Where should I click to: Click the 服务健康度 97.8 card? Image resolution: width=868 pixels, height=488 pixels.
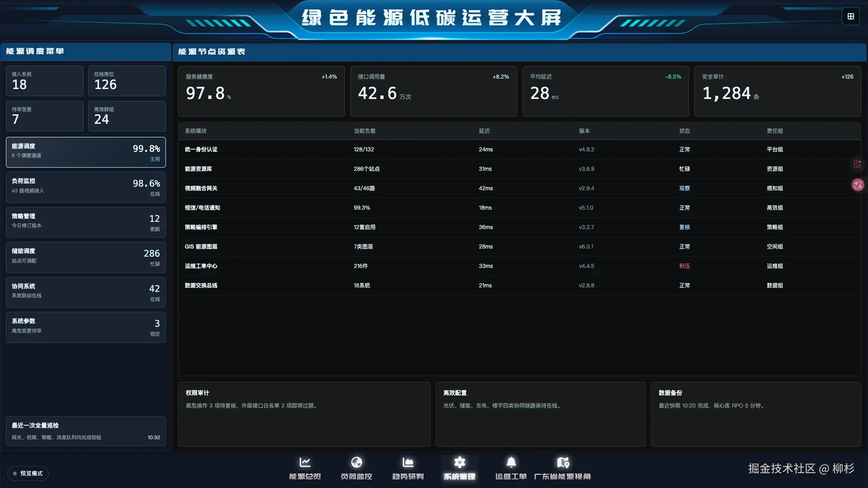click(261, 91)
